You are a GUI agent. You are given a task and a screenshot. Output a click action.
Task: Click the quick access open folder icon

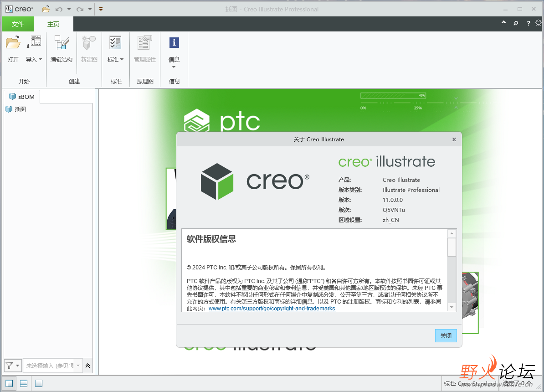[x=46, y=9]
